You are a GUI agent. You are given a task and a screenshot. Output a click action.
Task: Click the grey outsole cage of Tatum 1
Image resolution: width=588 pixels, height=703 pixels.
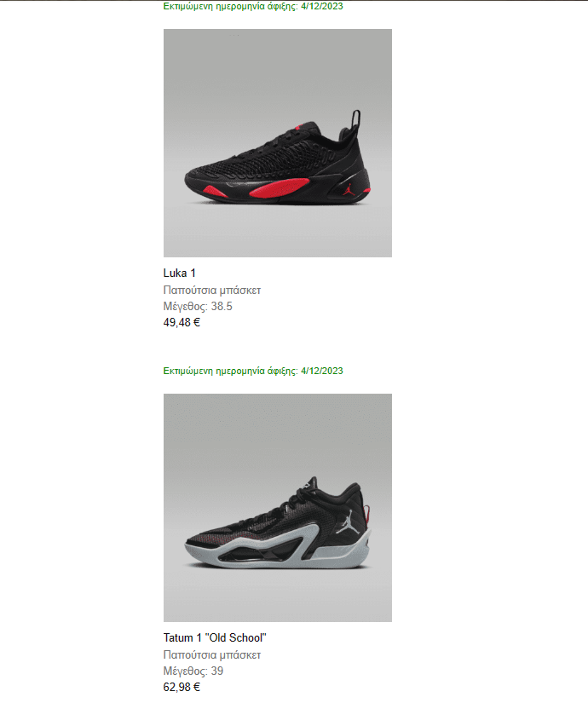pos(278,550)
